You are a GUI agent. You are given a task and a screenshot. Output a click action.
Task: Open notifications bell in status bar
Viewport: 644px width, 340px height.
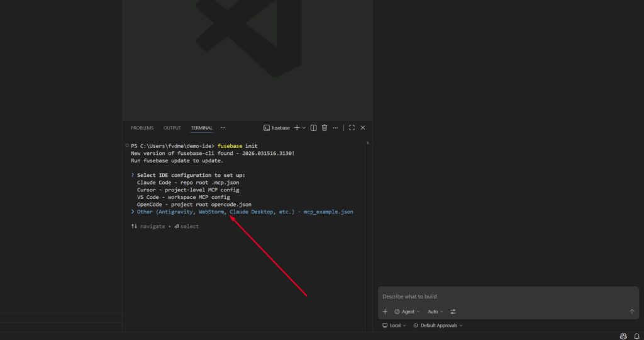(x=636, y=336)
